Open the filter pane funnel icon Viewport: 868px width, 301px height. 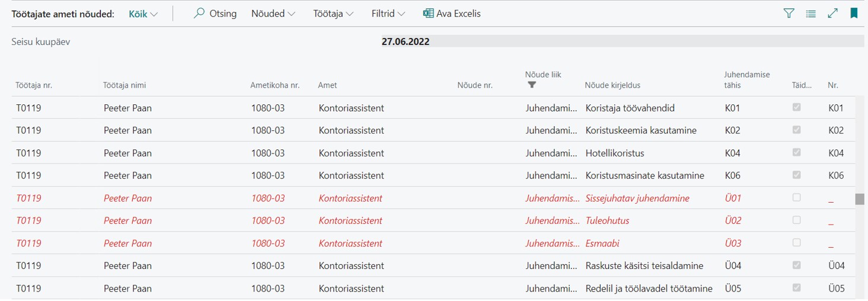789,13
